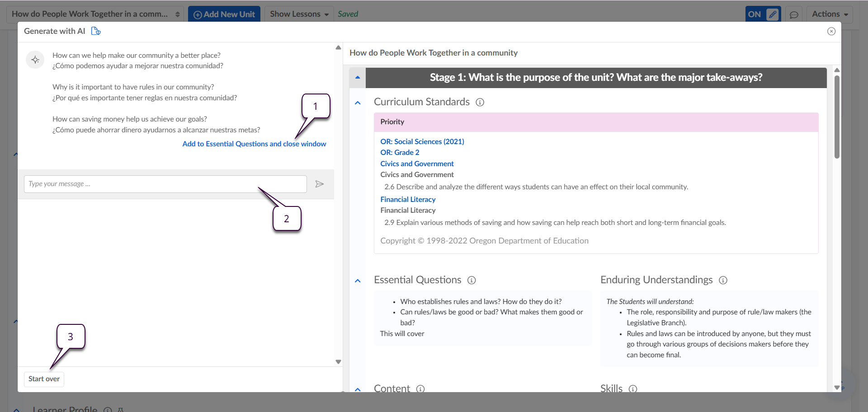Collapse the Stage 1 section
This screenshot has height=412, width=868.
click(358, 78)
